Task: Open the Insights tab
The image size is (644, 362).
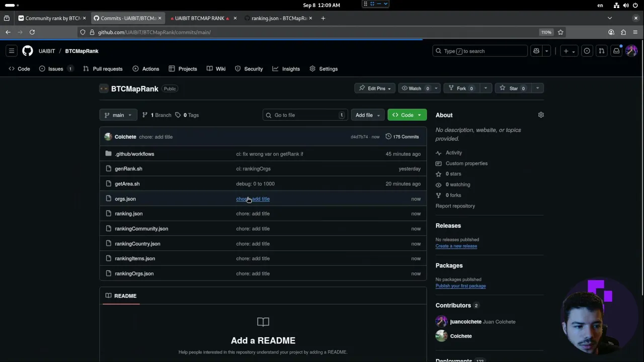Action: point(286,69)
